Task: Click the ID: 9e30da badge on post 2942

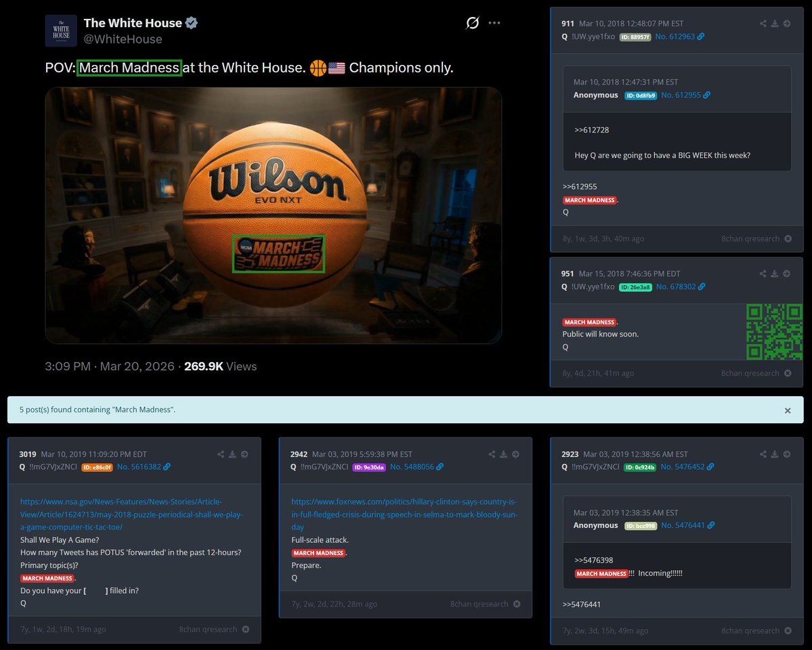Action: tap(369, 467)
